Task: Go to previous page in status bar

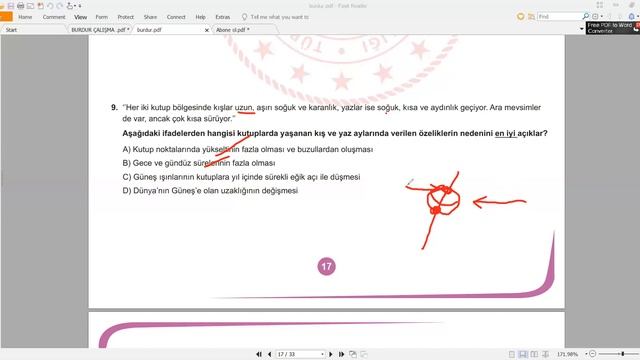Action: point(269,354)
